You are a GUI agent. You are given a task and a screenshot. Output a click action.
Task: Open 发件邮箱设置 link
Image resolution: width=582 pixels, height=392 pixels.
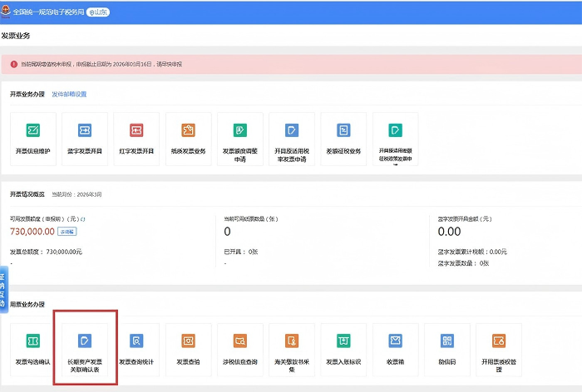(x=69, y=94)
